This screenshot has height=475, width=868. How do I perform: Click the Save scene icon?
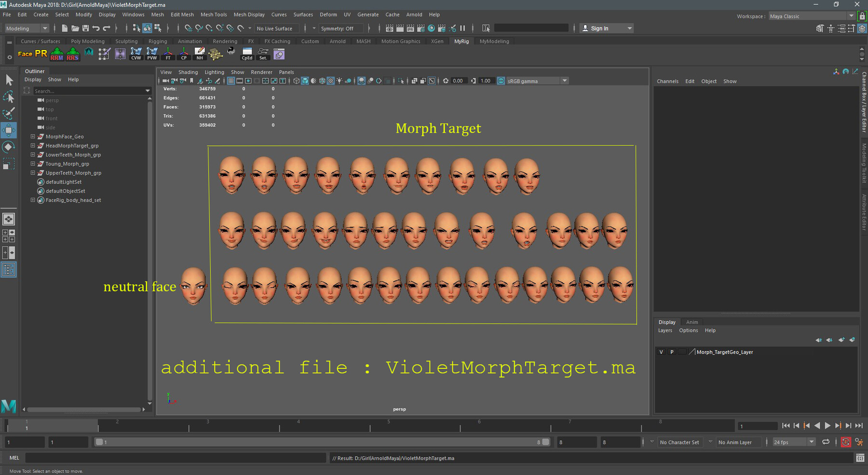pyautogui.click(x=85, y=28)
